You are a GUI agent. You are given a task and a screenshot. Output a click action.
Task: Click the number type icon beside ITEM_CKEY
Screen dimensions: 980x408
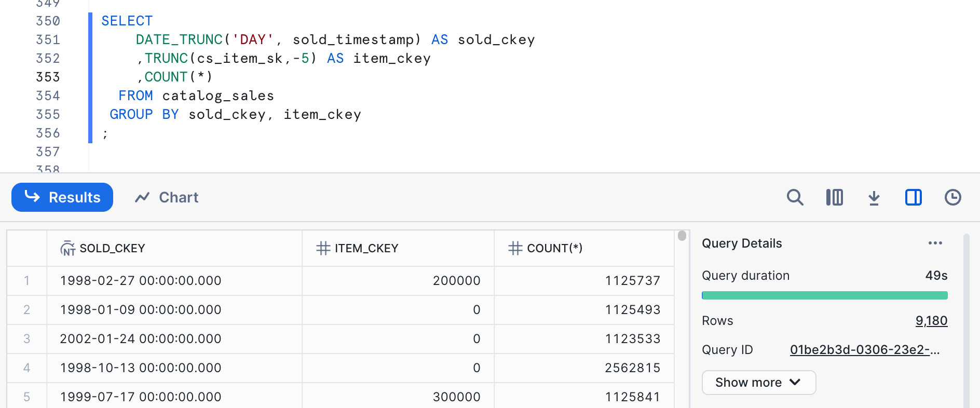click(323, 249)
